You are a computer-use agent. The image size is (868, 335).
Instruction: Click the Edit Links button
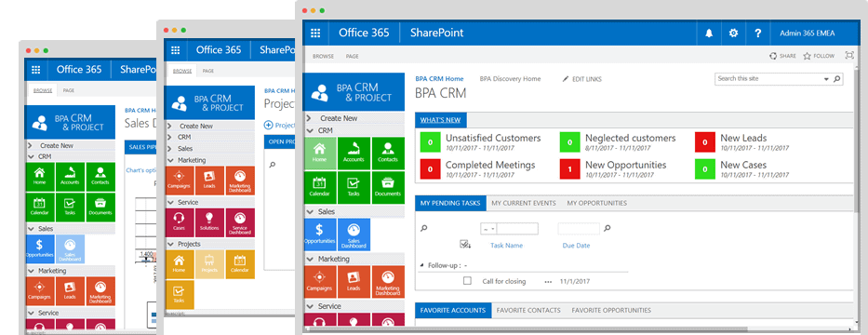point(581,79)
